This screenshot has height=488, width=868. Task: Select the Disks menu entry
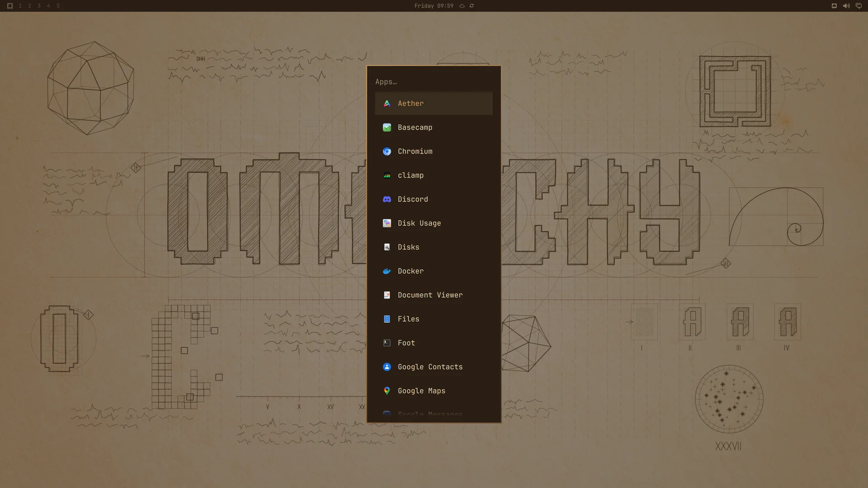(x=434, y=247)
